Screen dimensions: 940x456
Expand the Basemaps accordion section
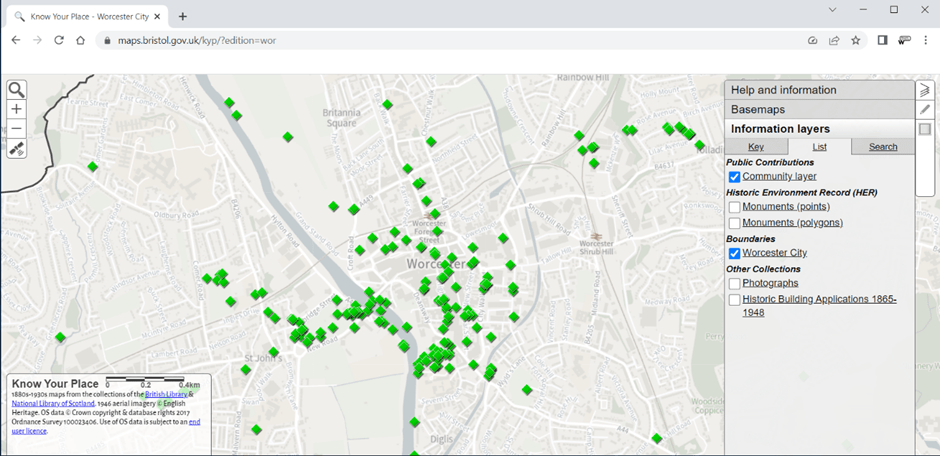point(758,109)
